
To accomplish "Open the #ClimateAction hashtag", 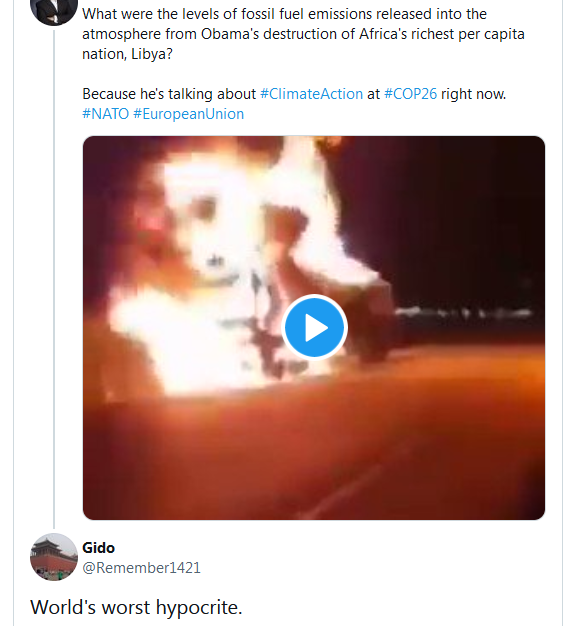I will tap(311, 94).
